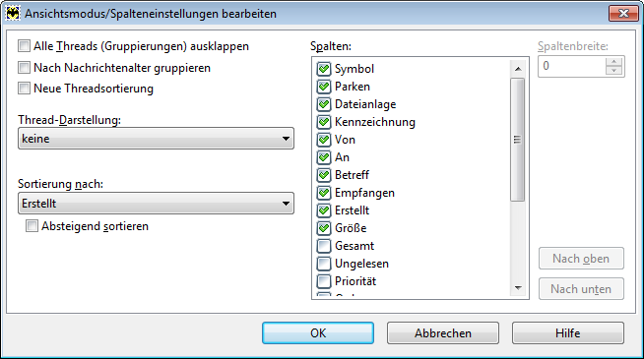This screenshot has height=359, width=644.
Task: Click The Bat! app icon in title bar
Action: [13, 14]
